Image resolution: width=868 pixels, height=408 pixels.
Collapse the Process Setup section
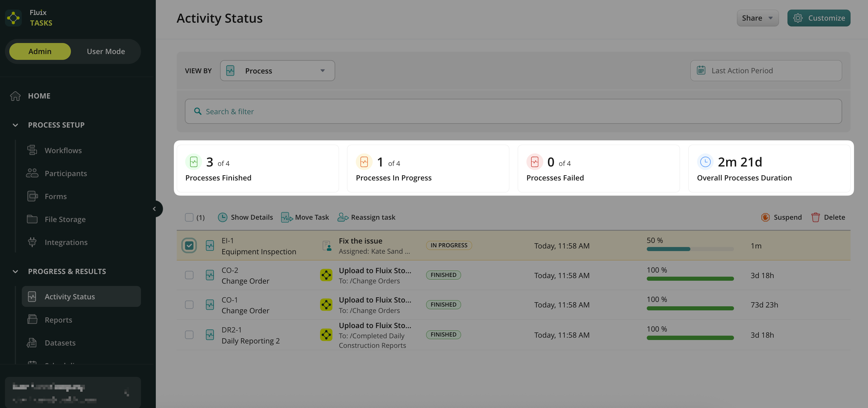coord(15,125)
